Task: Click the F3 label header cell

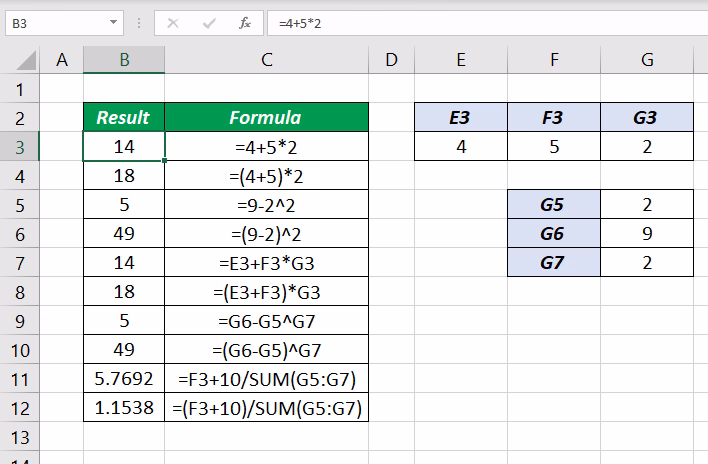Action: (x=554, y=117)
